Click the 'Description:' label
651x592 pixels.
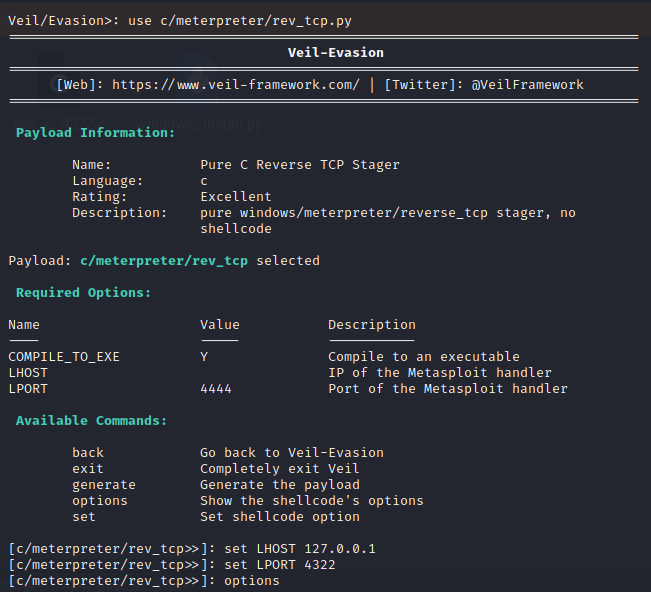[120, 213]
